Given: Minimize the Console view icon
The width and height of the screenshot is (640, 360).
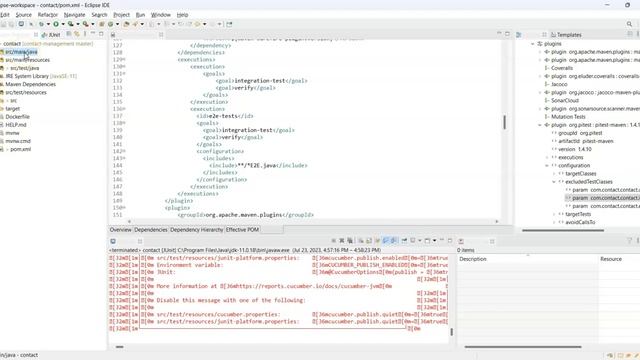Looking at the screenshot, I should 442,240.
